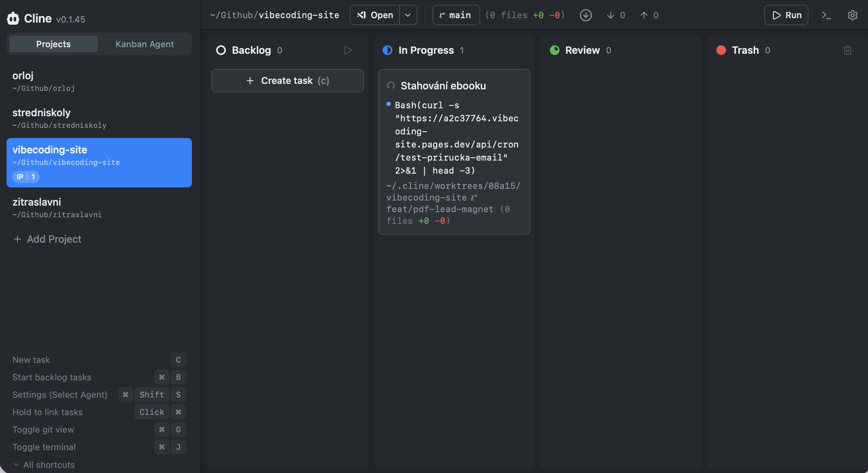Viewport: 868px width, 473px height.
Task: Click Create task button
Action: tap(288, 81)
